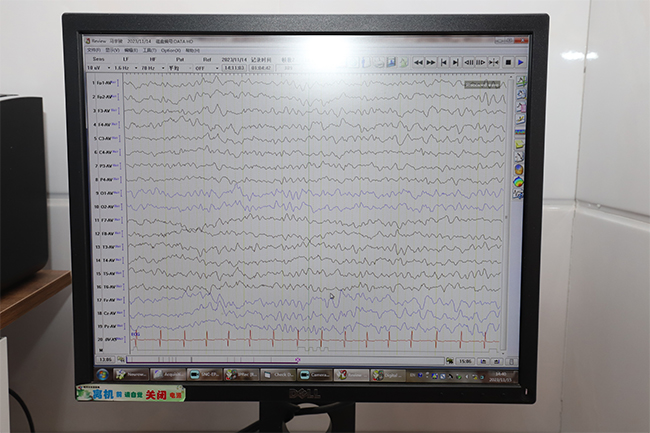Open the LF 1.6 Hz dropdown
Screen dimensions: 650x433
125,68
